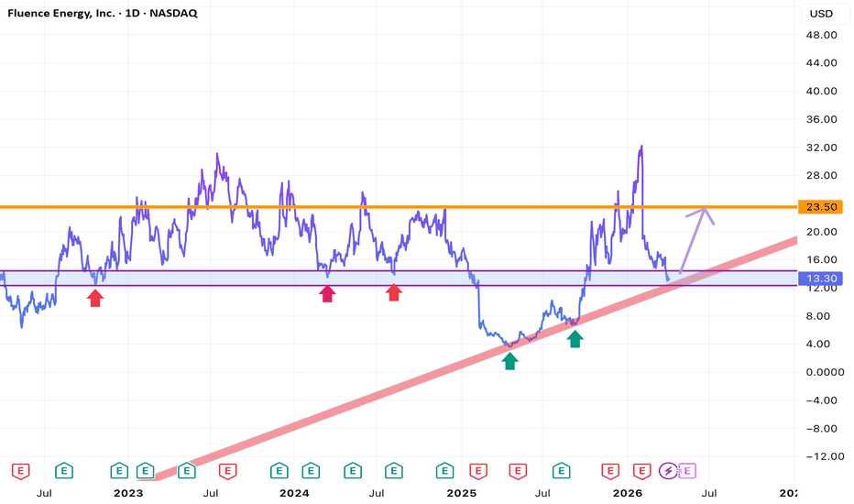Screen dimensions: 854x504
Task: Click the 0.0000 price axis label
Action: coord(825,373)
